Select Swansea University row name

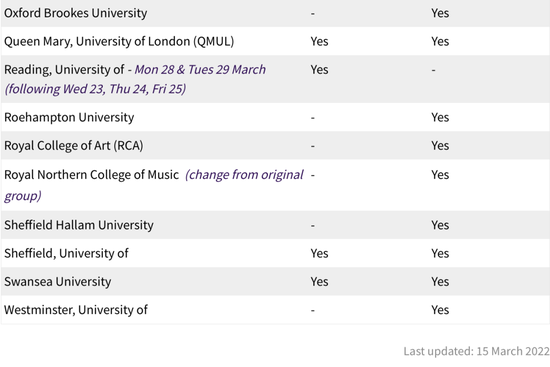pos(58,281)
